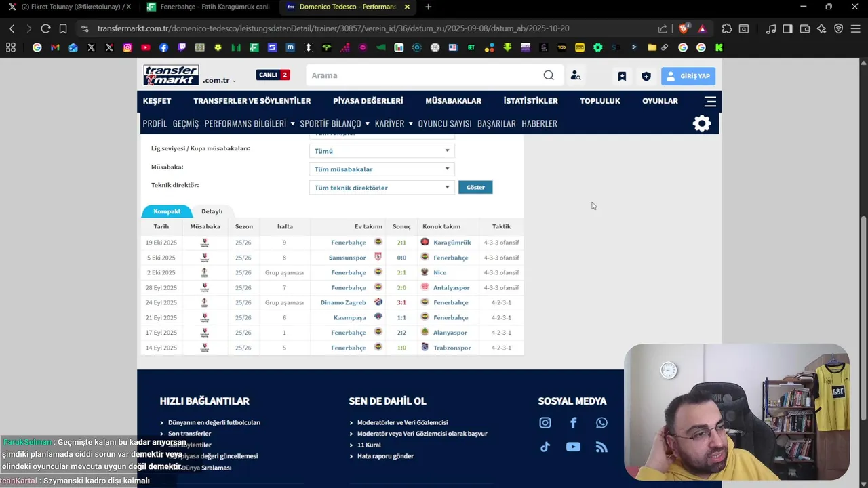Click the Gmail bookmark in bookmarks bar
The image size is (868, 488).
55,47
